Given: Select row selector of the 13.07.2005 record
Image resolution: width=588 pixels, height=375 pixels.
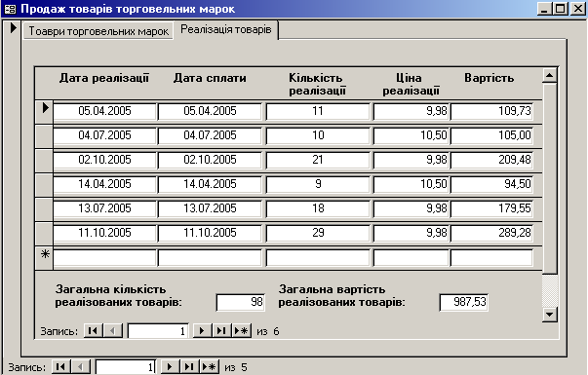Looking at the screenshot, I should [x=44, y=209].
